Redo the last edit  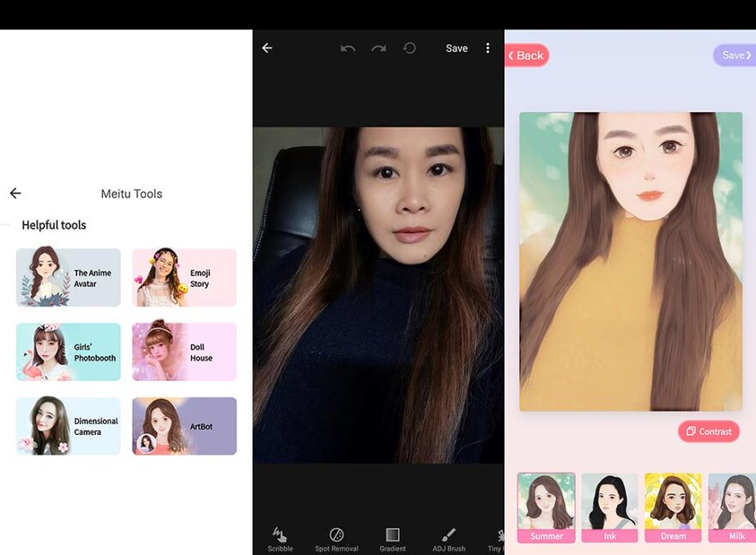pos(378,48)
